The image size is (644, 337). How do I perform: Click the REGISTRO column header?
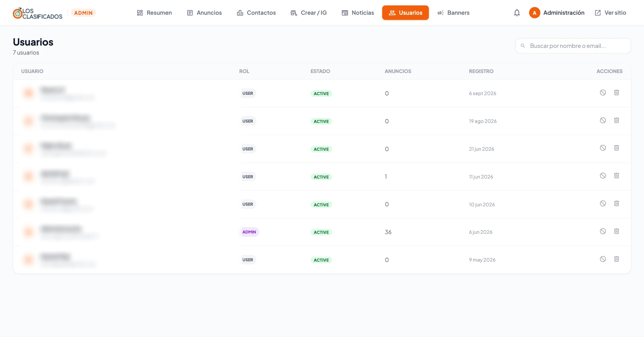(x=481, y=71)
